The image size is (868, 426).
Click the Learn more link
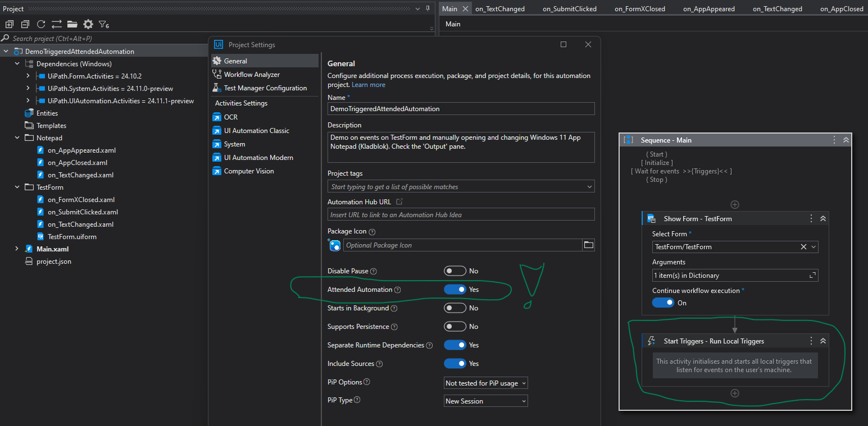click(x=369, y=85)
